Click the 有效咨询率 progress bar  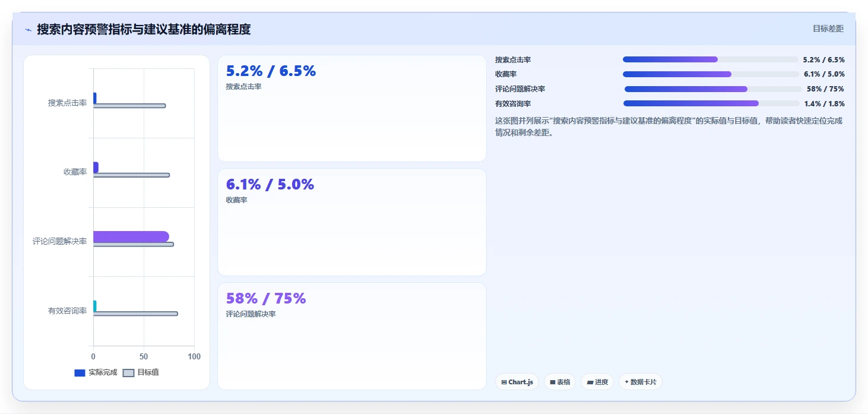pos(711,103)
